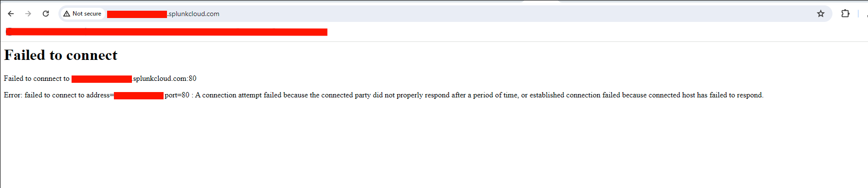Select the splunkcloud.com text in address bar
Image resolution: width=868 pixels, height=188 pixels.
pyautogui.click(x=193, y=14)
